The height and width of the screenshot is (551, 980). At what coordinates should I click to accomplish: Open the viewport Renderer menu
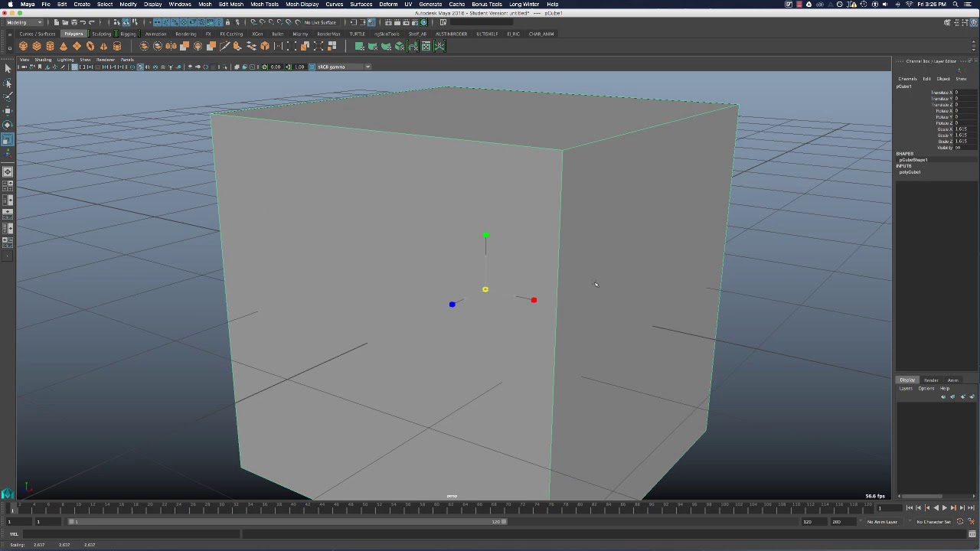click(x=106, y=60)
